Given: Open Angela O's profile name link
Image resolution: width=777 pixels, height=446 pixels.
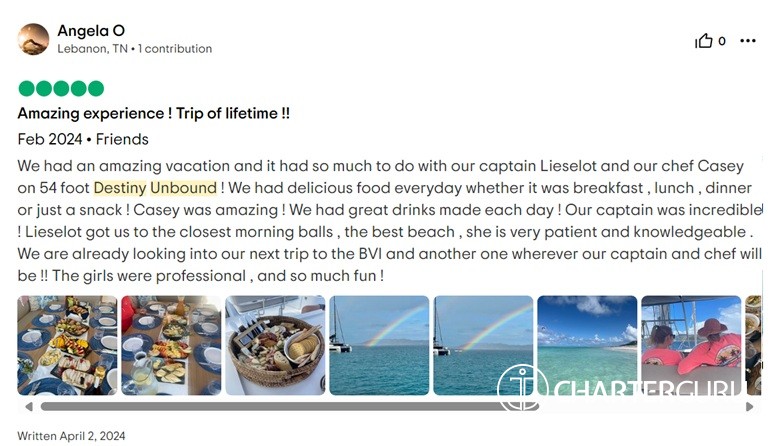Looking at the screenshot, I should click(x=91, y=31).
